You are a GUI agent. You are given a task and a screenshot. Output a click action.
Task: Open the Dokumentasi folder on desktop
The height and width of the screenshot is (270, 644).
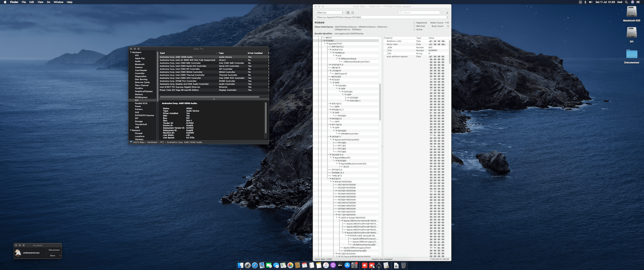pyautogui.click(x=632, y=54)
